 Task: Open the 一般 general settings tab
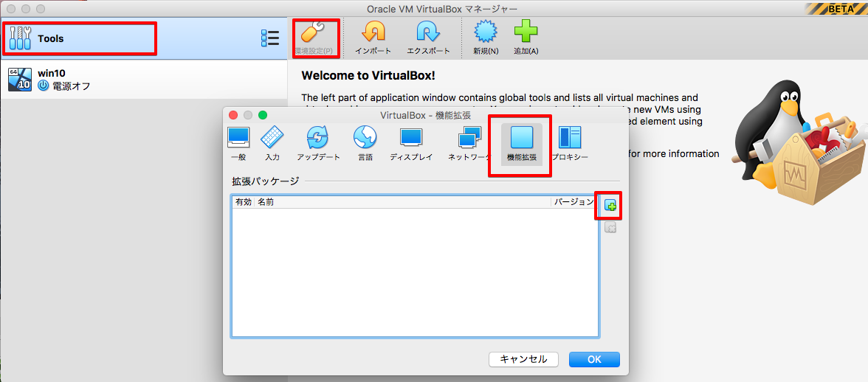pos(238,144)
